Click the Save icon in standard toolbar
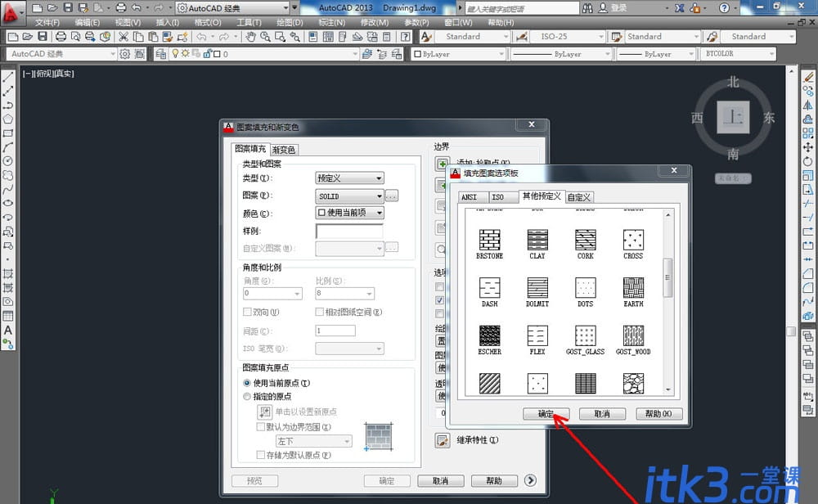Image resolution: width=818 pixels, height=504 pixels. (x=43, y=37)
